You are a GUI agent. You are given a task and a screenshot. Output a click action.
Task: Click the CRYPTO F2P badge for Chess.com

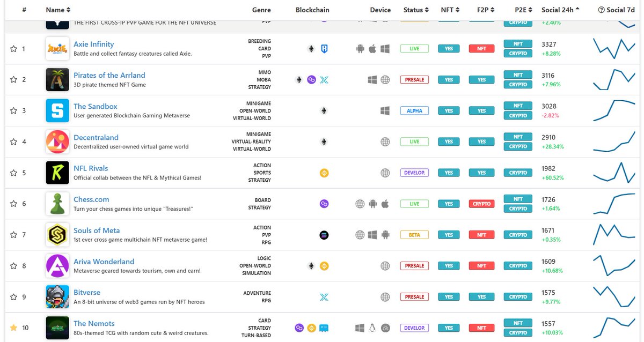pyautogui.click(x=481, y=204)
